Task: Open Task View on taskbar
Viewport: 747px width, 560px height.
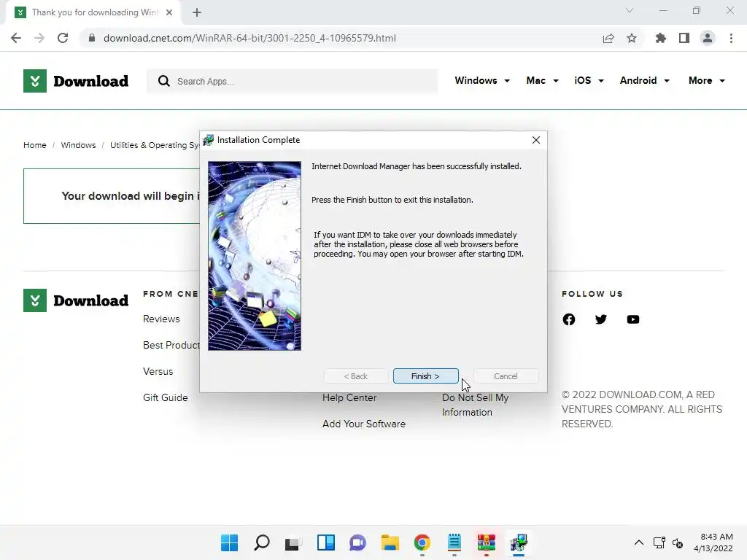Action: coord(293,542)
